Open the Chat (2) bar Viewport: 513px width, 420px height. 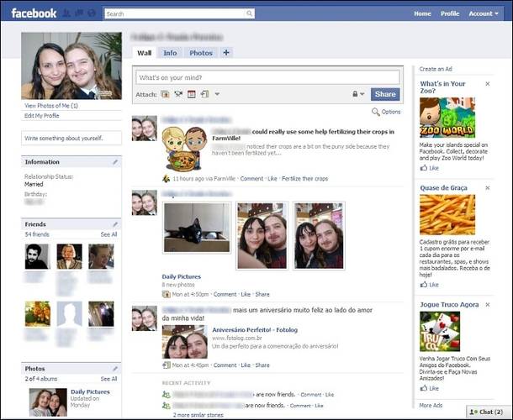(488, 412)
